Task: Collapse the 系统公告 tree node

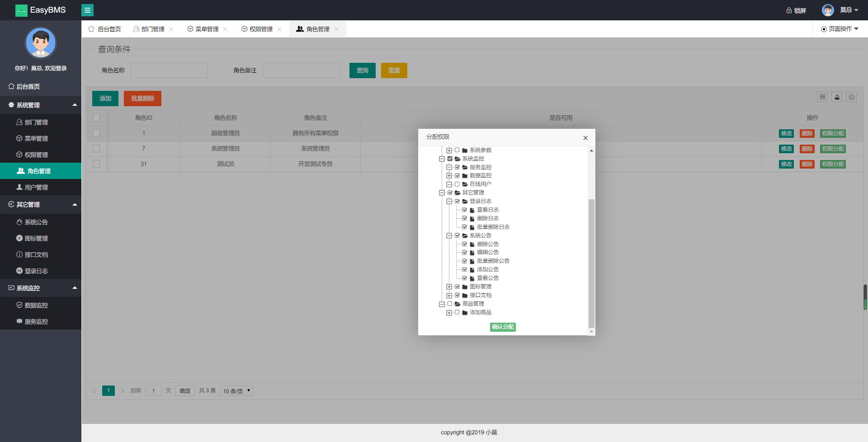Action: pos(449,236)
